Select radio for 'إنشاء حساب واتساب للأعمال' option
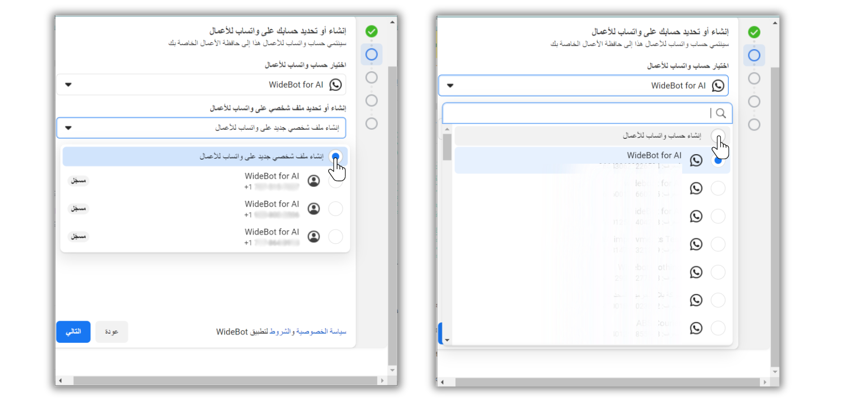 pyautogui.click(x=718, y=136)
